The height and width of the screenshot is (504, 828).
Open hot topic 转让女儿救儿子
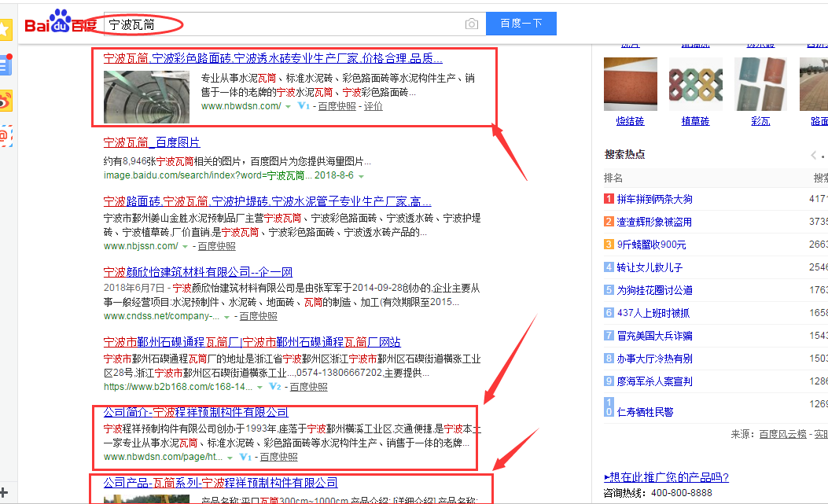[x=650, y=267]
